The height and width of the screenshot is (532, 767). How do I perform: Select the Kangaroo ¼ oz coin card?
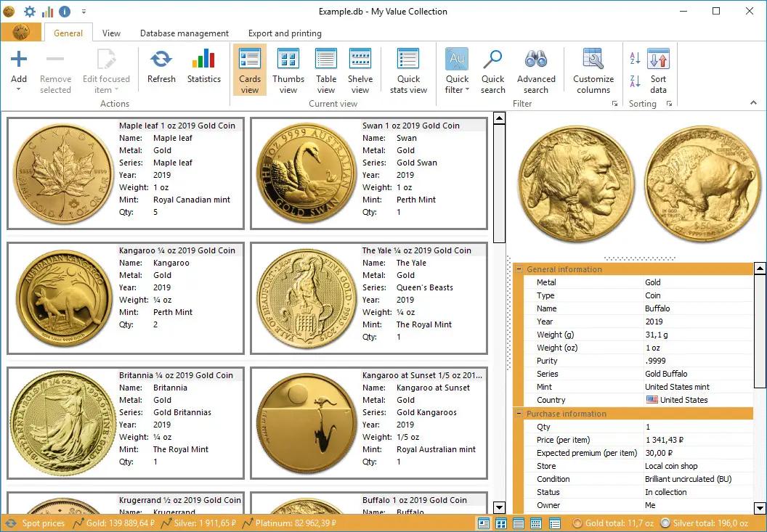coord(126,298)
